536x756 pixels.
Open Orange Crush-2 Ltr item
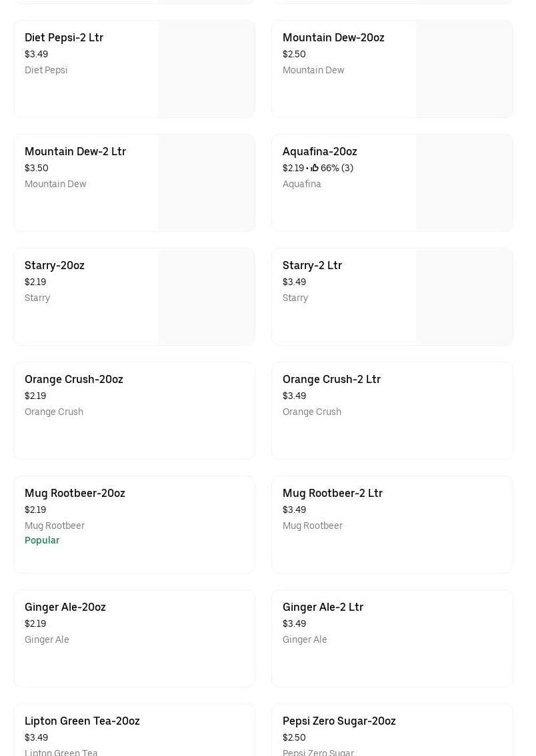[x=331, y=380]
